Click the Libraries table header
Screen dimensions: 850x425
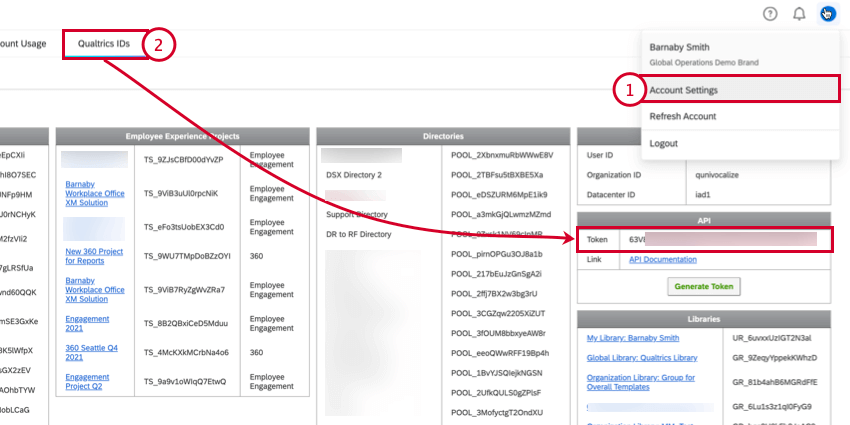pos(704,319)
